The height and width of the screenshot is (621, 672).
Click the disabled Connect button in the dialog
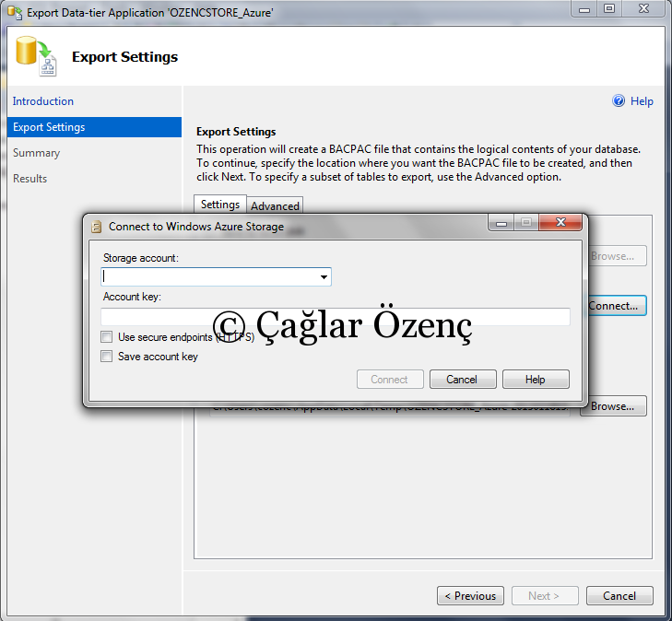[390, 380]
